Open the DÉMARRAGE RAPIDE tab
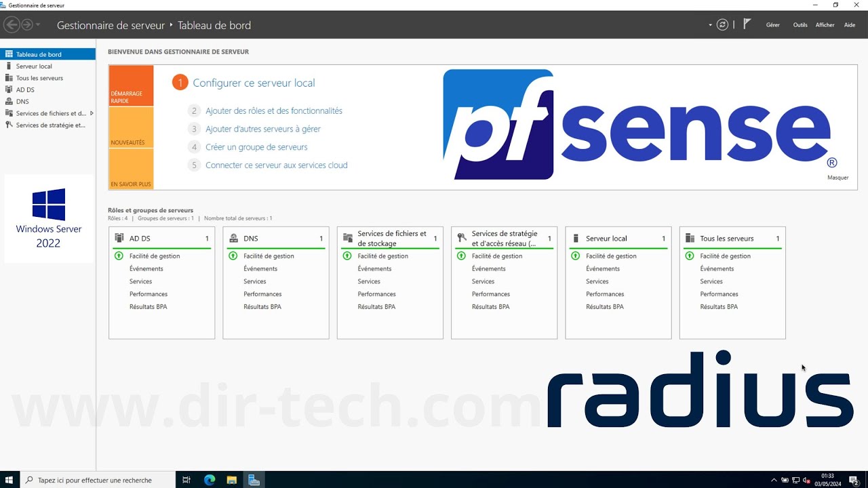Viewport: 868px width, 488px height. [x=131, y=86]
